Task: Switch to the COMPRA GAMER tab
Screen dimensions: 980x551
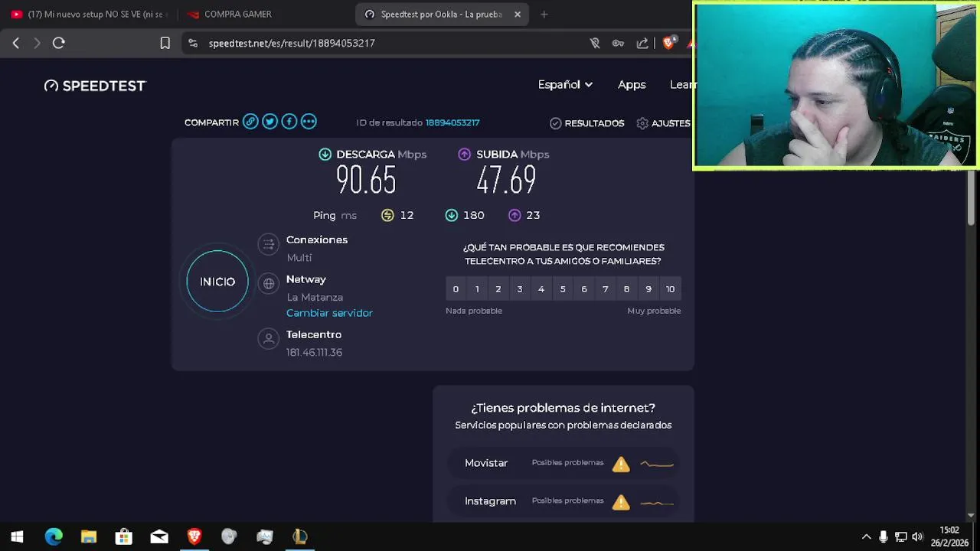Action: coord(260,14)
